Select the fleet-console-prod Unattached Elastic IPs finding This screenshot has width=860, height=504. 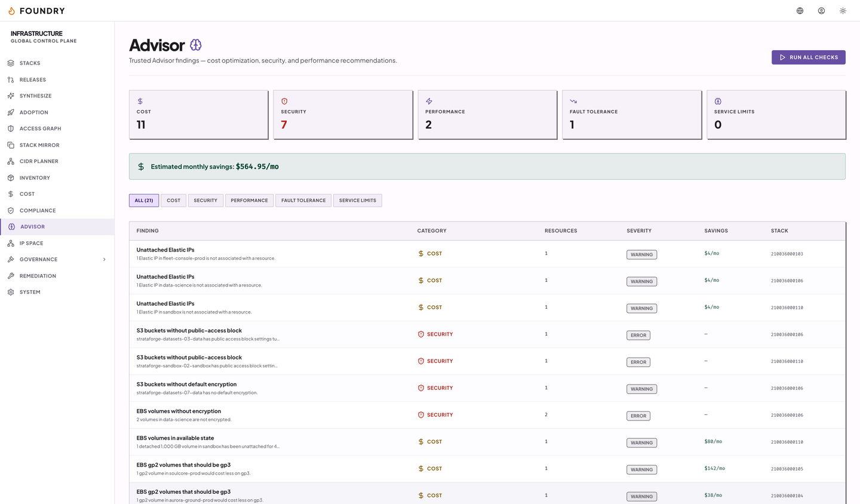click(487, 254)
